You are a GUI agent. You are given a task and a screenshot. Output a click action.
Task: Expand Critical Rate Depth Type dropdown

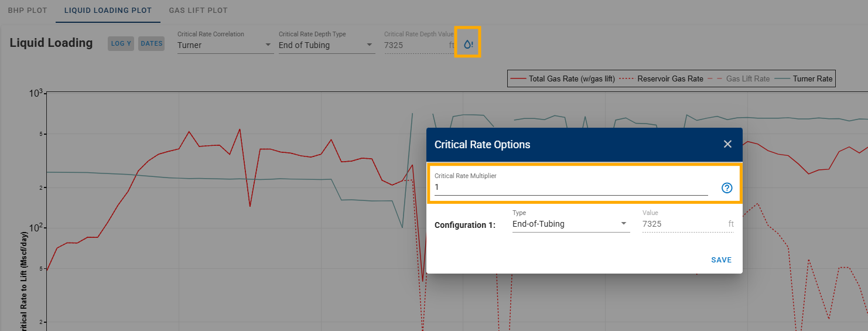click(327, 45)
